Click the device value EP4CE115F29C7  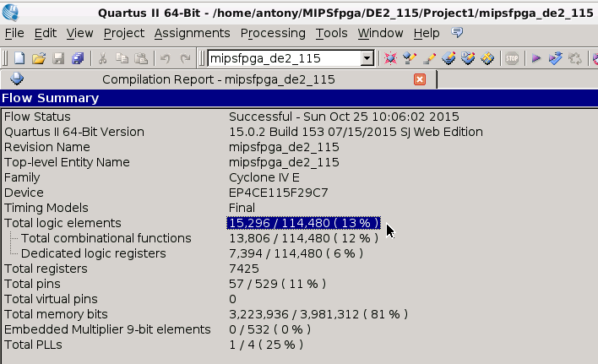click(x=278, y=193)
